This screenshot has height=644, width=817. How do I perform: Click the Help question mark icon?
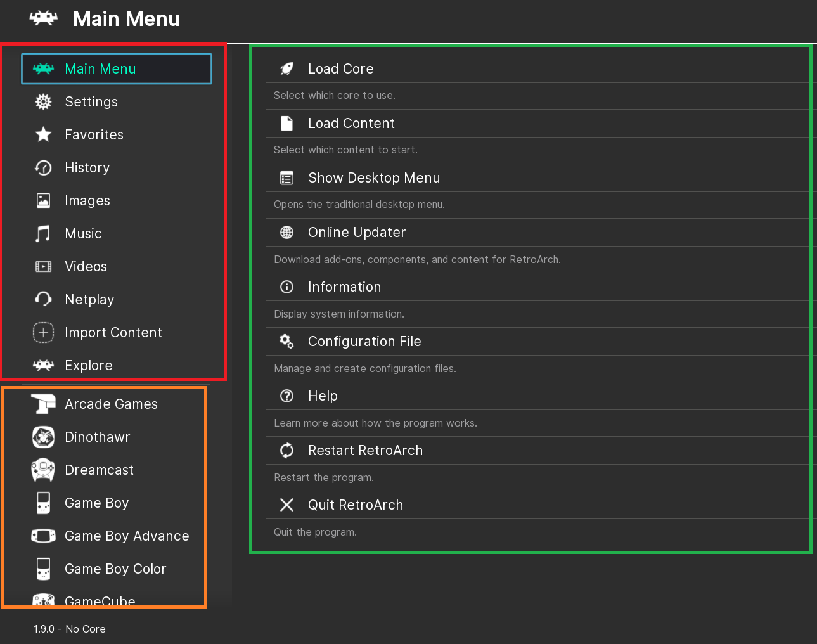click(287, 396)
